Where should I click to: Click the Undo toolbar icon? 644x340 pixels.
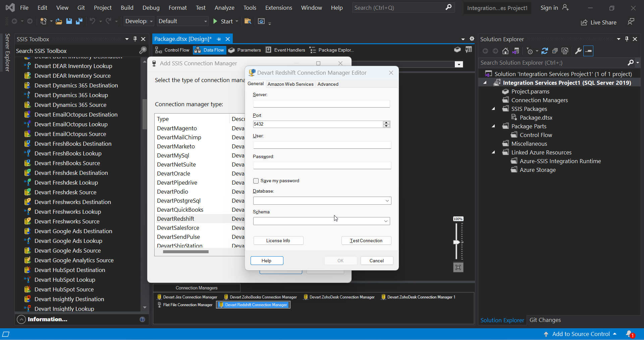(92, 21)
